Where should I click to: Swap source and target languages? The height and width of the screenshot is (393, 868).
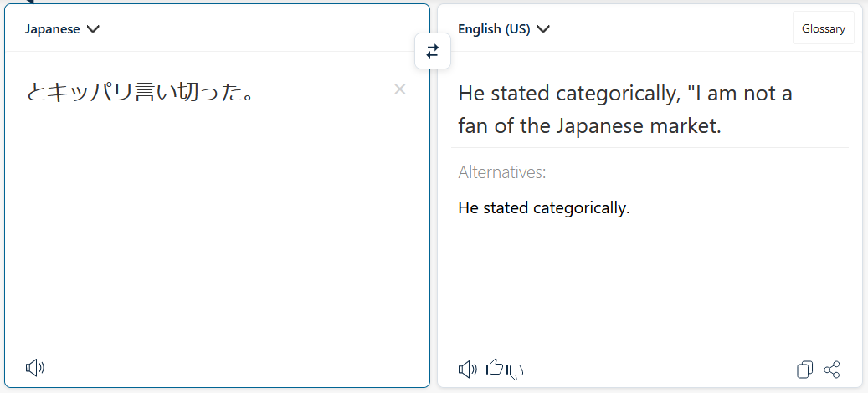coord(432,52)
